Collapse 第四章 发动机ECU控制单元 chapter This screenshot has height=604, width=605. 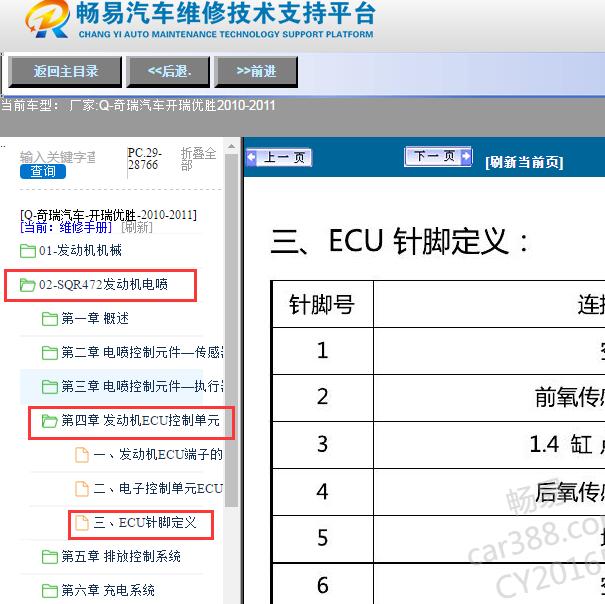coord(140,420)
